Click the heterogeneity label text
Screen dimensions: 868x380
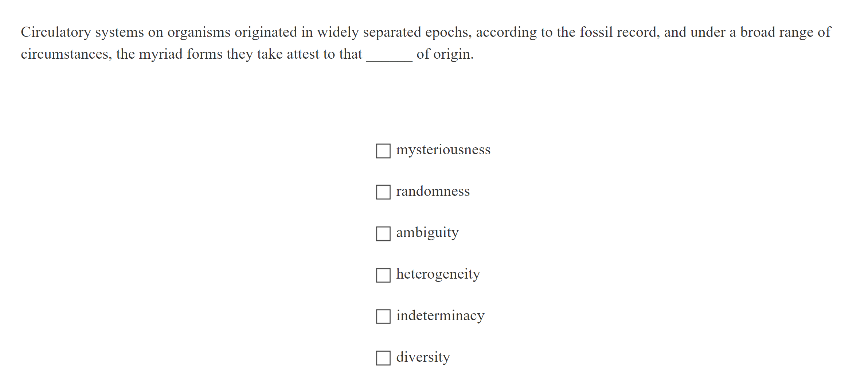coord(438,275)
